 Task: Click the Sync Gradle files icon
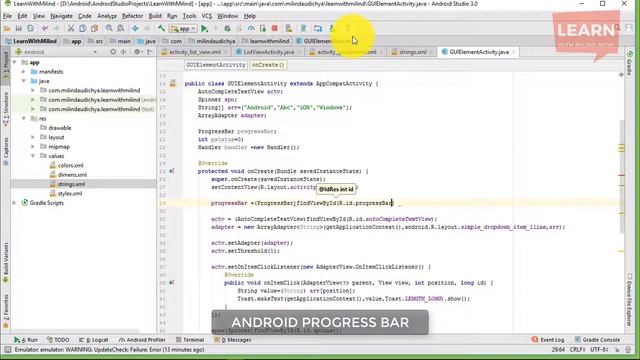(303, 29)
